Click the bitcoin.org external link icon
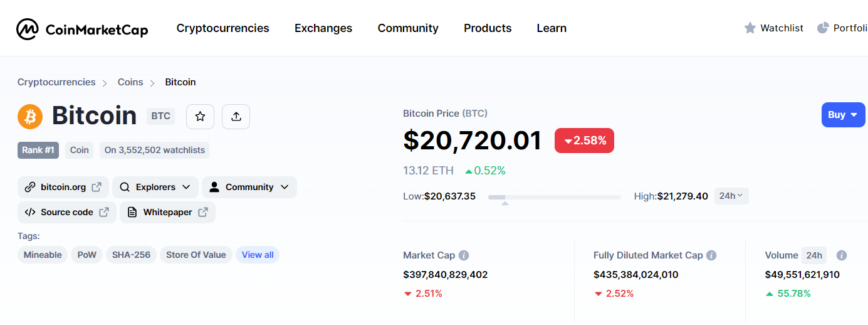 (97, 187)
